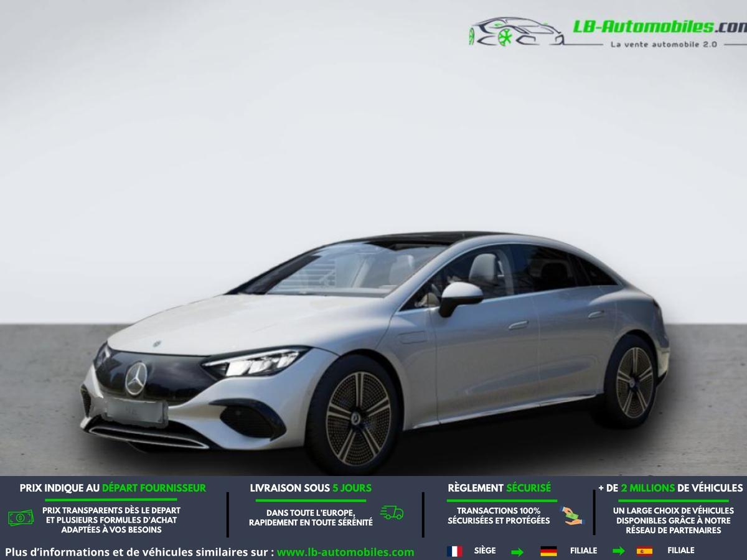Click the LB-Automobiles car logo icon
Viewport: 747px width, 560px height.
516,32
